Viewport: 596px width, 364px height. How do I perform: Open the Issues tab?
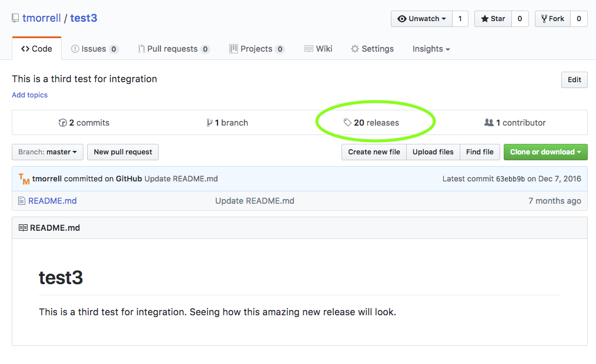click(95, 49)
